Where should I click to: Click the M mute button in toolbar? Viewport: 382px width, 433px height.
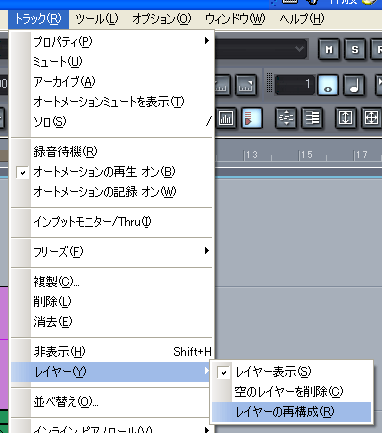pyautogui.click(x=329, y=50)
